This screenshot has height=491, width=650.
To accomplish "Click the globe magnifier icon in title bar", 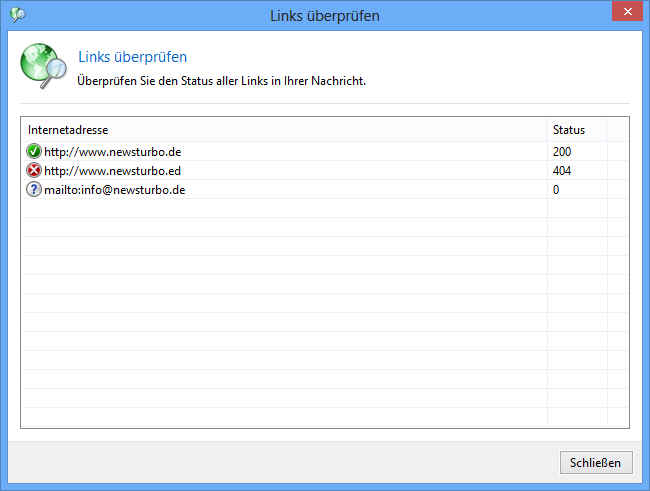I will click(x=18, y=15).
